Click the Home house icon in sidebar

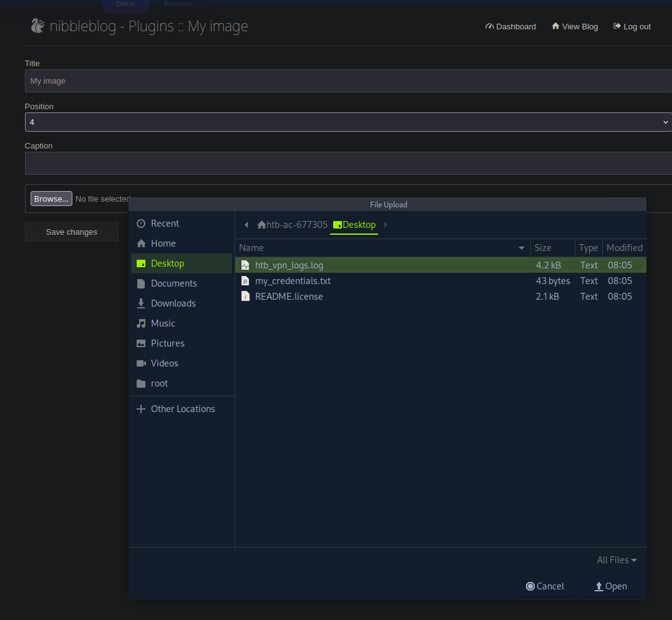(141, 244)
